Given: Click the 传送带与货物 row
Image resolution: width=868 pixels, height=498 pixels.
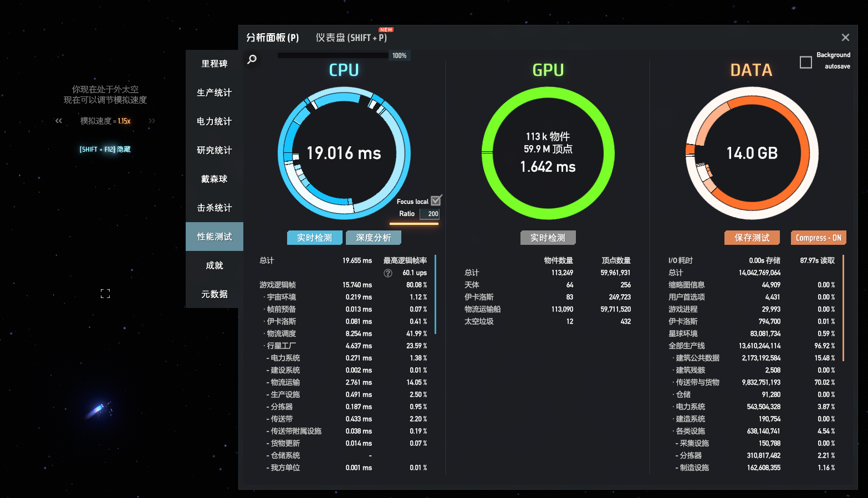Looking at the screenshot, I should 752,382.
